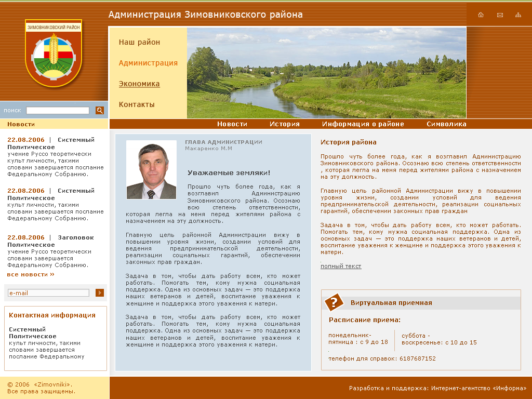Click the magnifier to run a search
The width and height of the screenshot is (532, 399).
coord(99,110)
